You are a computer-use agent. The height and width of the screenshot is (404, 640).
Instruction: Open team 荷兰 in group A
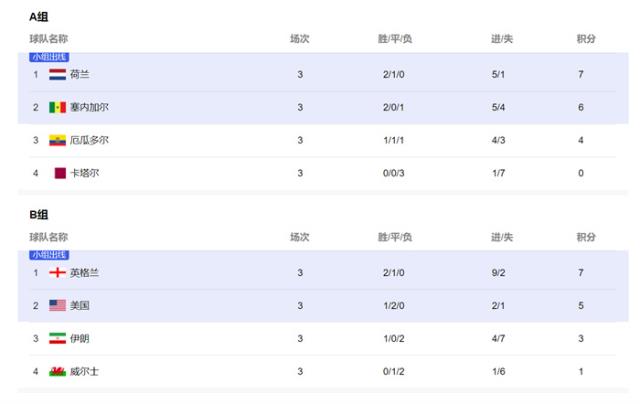pyautogui.click(x=80, y=74)
